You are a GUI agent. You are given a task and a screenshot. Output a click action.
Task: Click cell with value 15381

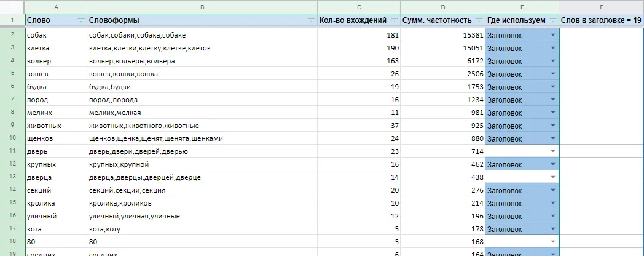coord(442,35)
